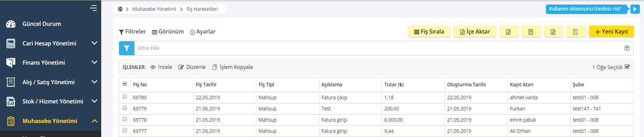
Task: Open Cari Hesap Yönetimi menu label
Action: [49, 43]
